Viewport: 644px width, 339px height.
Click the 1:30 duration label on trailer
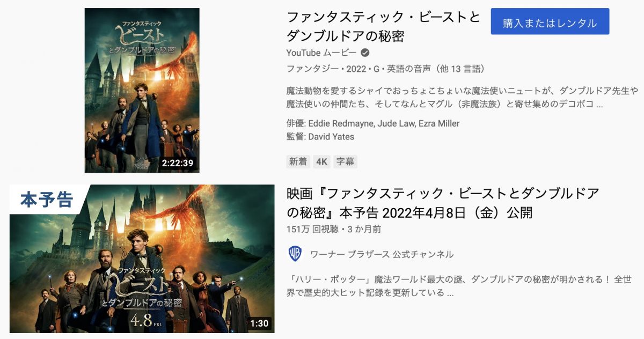(260, 323)
